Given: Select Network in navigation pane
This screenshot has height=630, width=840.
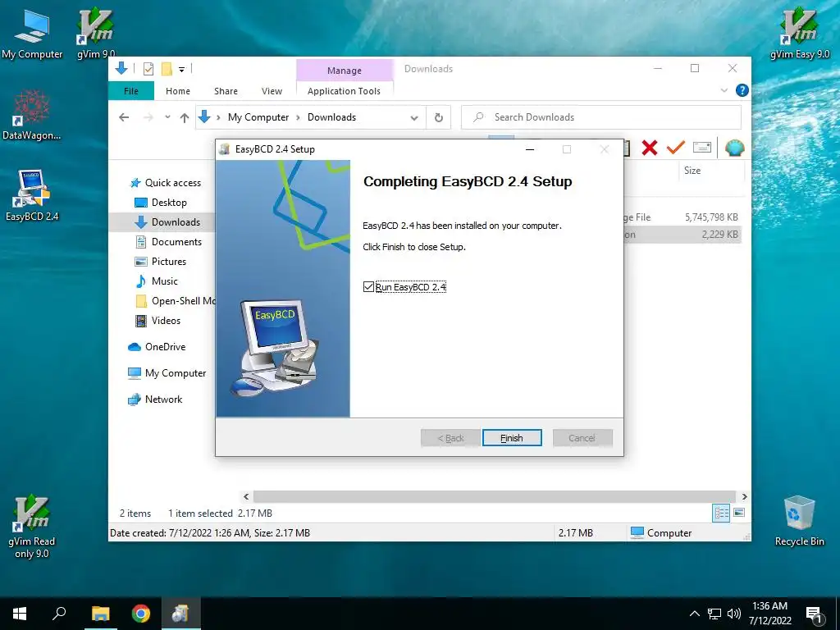Looking at the screenshot, I should pyautogui.click(x=155, y=399).
